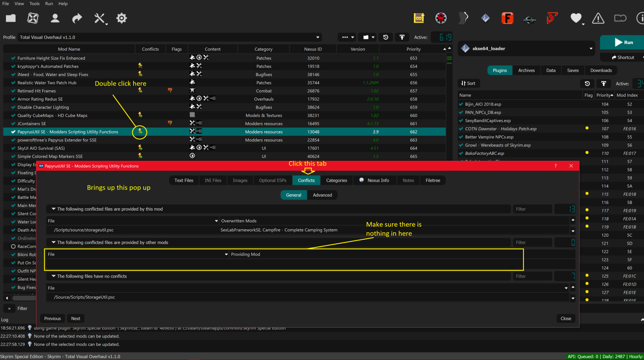Toggle the Quality CubeMaps - HD Cube Maps checkbox
The width and height of the screenshot is (644, 360).
[13, 115]
